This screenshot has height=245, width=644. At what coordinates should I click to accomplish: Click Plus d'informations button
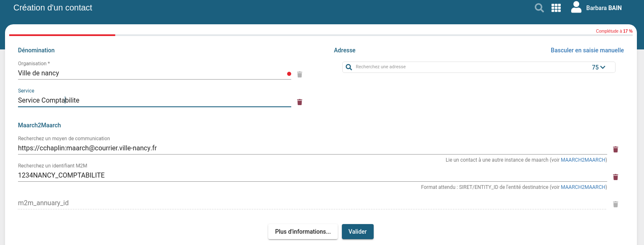point(303,232)
